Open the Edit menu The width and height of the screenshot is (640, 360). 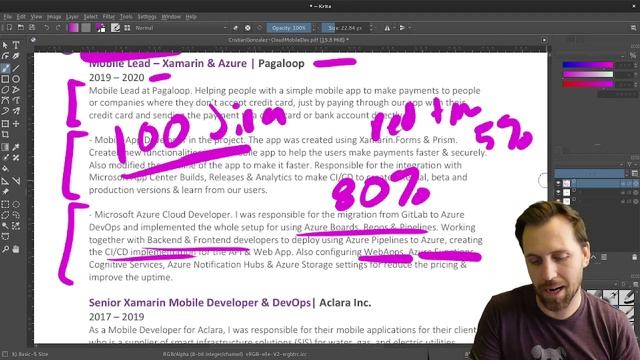coord(21,17)
